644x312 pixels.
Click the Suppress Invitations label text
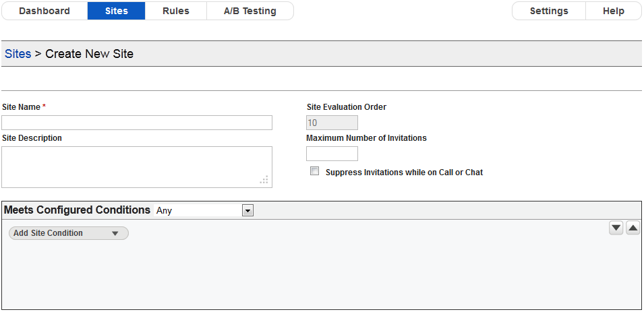(x=404, y=173)
